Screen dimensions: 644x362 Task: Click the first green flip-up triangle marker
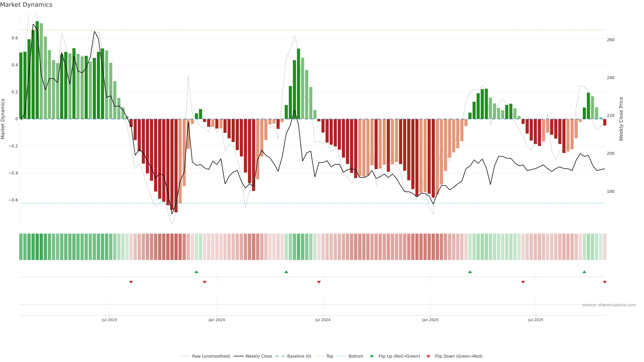(196, 272)
